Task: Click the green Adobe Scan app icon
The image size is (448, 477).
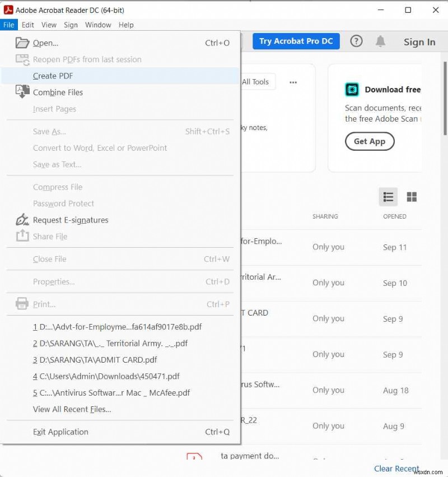Action: pos(352,89)
